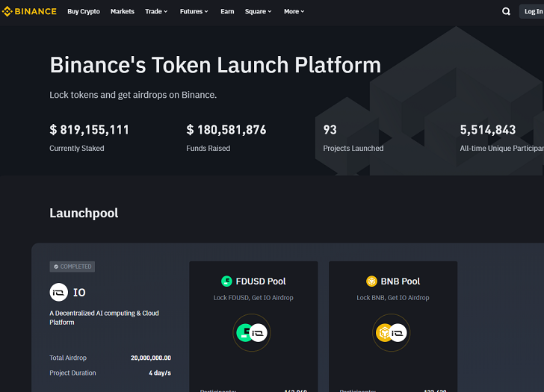Screen dimensions: 544x392
Task: Click the BNB Pool title coin icon
Action: point(371,281)
